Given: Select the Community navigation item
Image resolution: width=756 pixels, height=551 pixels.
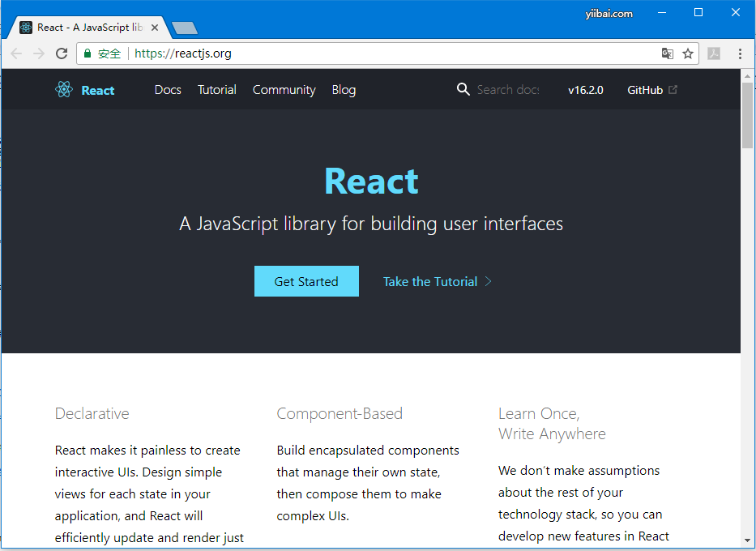Looking at the screenshot, I should pyautogui.click(x=284, y=89).
